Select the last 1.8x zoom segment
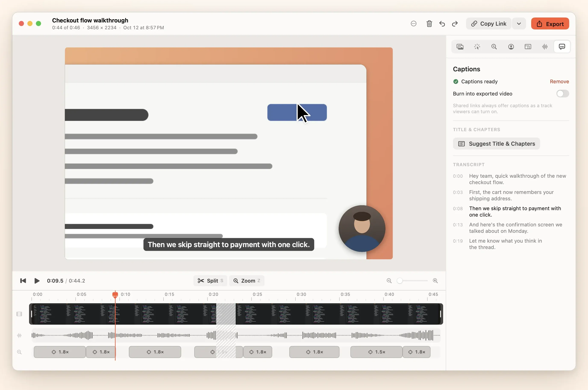This screenshot has height=390, width=588. (417, 352)
